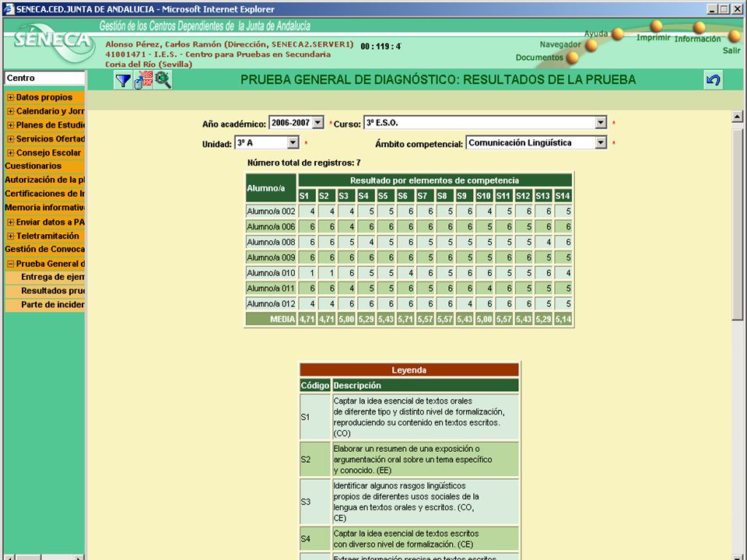Expand Enviar datos a PA node
The width and height of the screenshot is (747, 560).
coord(10,222)
